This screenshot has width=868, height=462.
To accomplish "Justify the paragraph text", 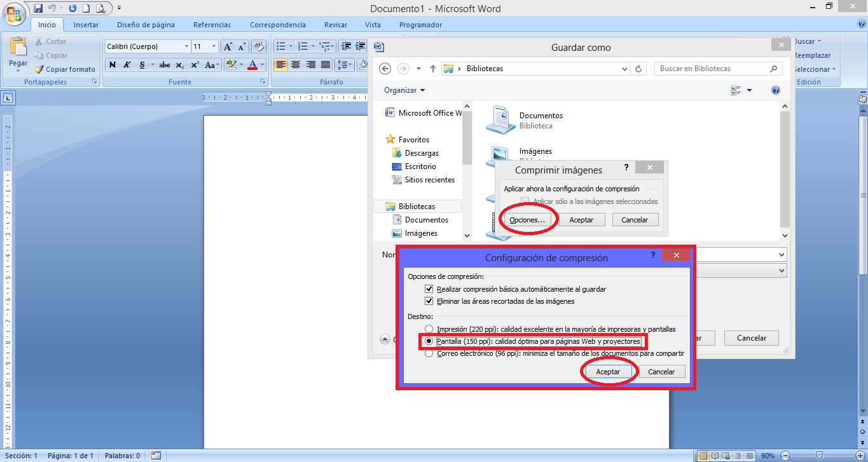I will click(326, 65).
